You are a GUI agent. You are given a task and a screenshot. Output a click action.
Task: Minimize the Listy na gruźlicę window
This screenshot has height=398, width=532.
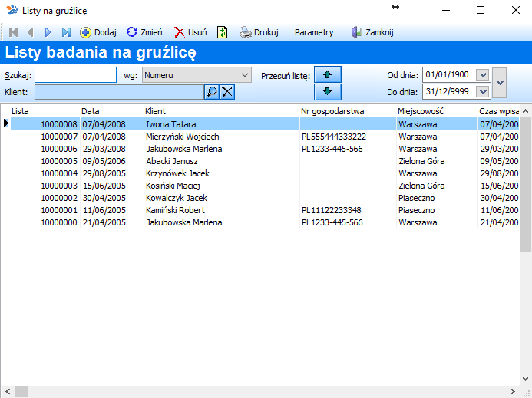(446, 10)
